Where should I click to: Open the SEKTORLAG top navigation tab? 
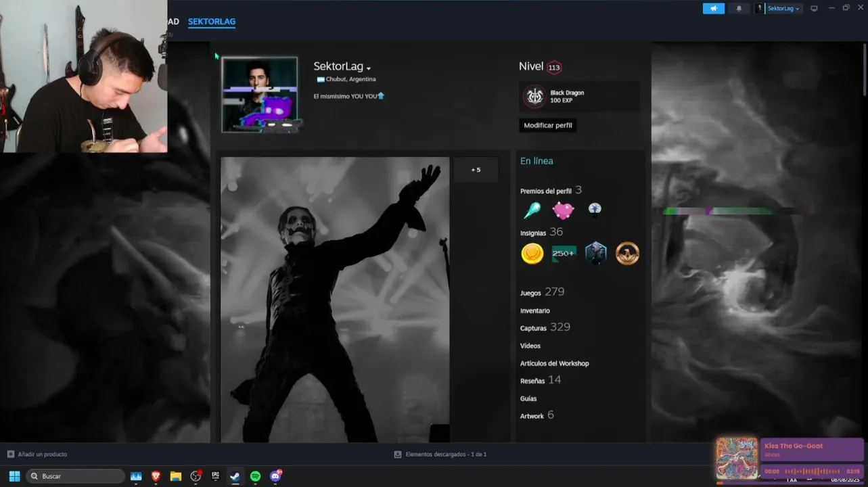click(x=212, y=22)
